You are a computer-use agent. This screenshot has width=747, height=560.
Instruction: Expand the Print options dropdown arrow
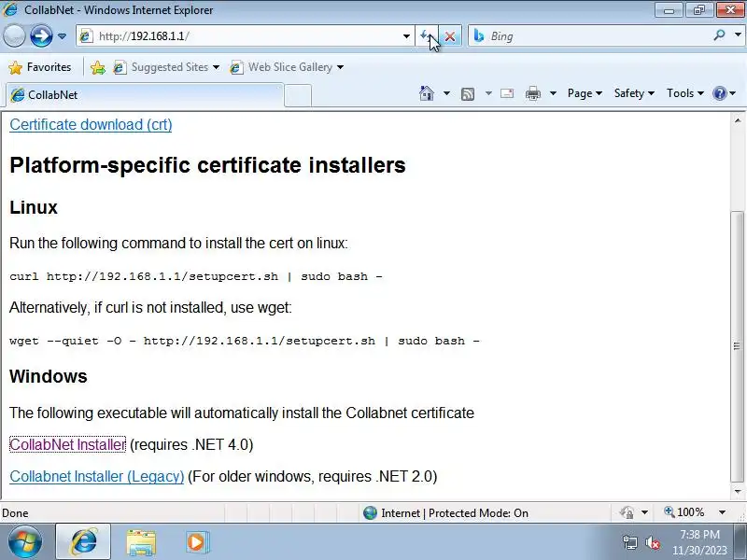pos(553,93)
